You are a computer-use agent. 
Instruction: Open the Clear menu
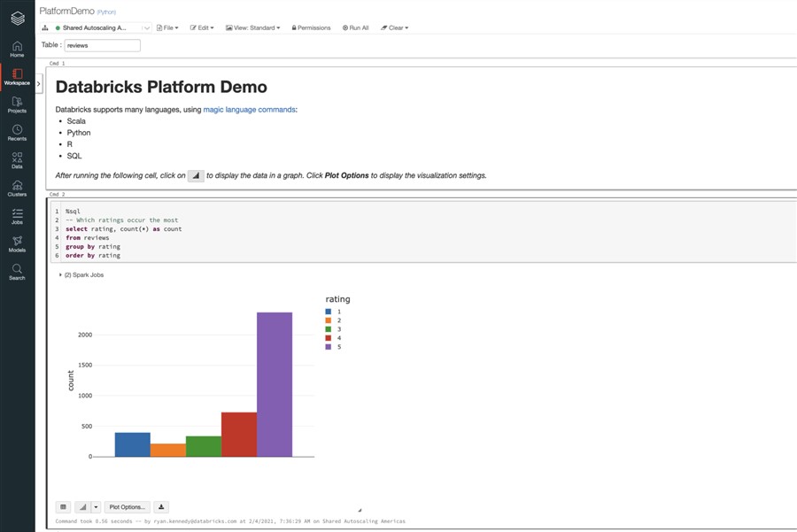[x=394, y=28]
